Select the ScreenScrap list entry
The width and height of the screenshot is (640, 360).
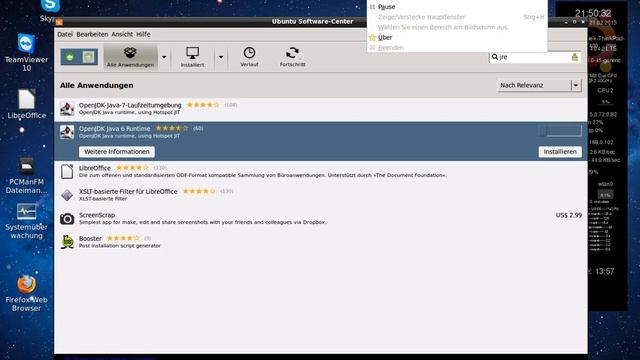(321, 218)
